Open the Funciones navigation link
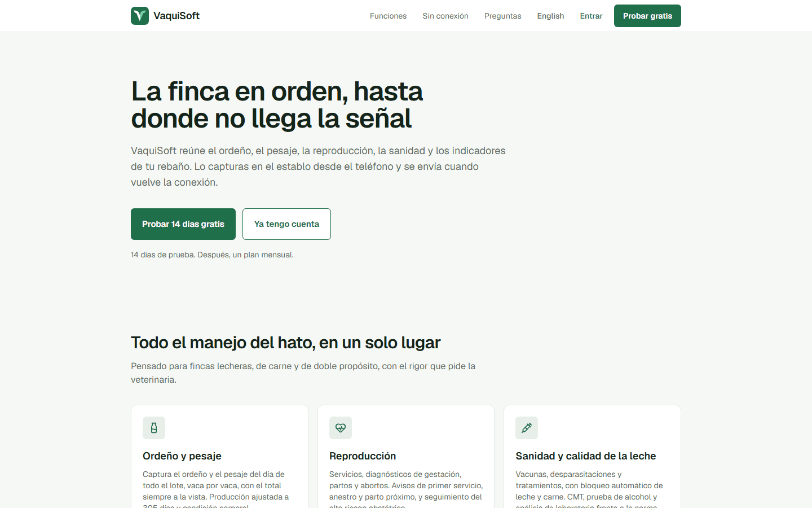Viewport: 812px width, 508px height. pos(388,16)
